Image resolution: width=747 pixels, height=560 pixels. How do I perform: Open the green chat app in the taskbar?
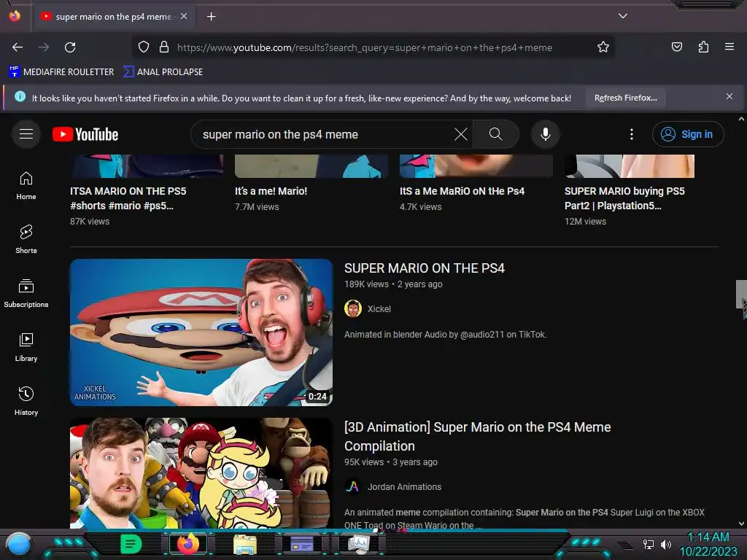(x=131, y=544)
